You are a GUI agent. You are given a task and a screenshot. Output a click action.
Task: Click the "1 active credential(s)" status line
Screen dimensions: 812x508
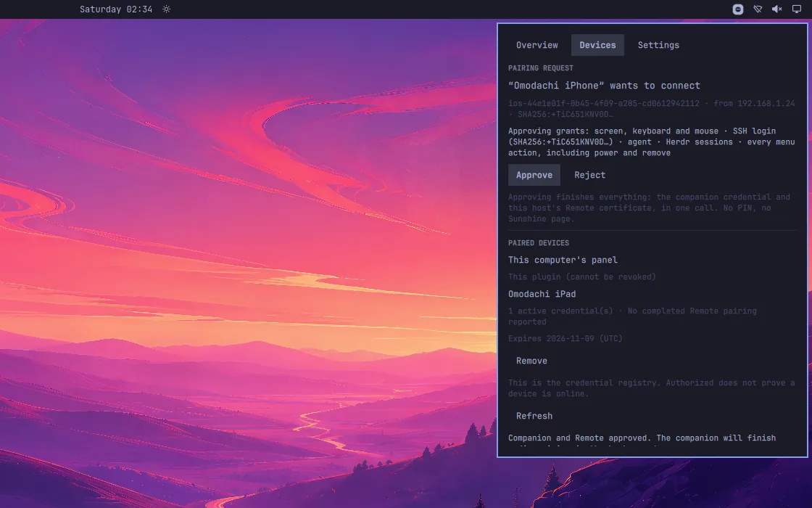[632, 316]
